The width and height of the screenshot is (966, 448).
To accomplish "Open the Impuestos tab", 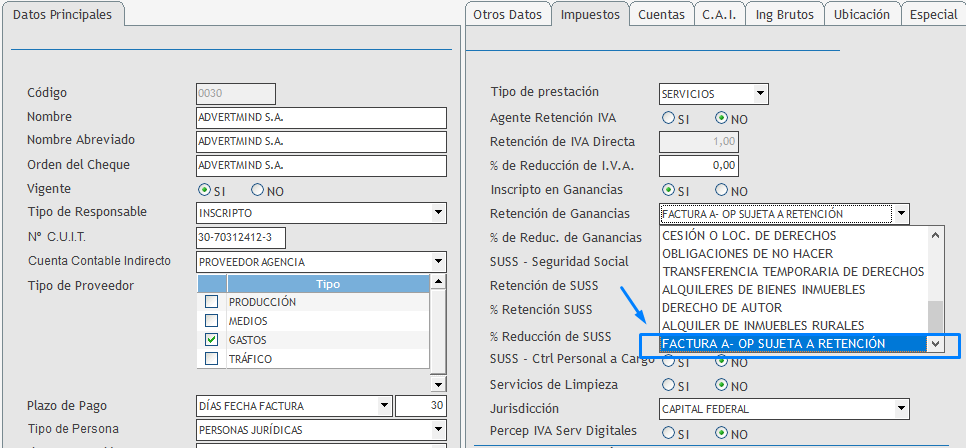I will (x=590, y=15).
